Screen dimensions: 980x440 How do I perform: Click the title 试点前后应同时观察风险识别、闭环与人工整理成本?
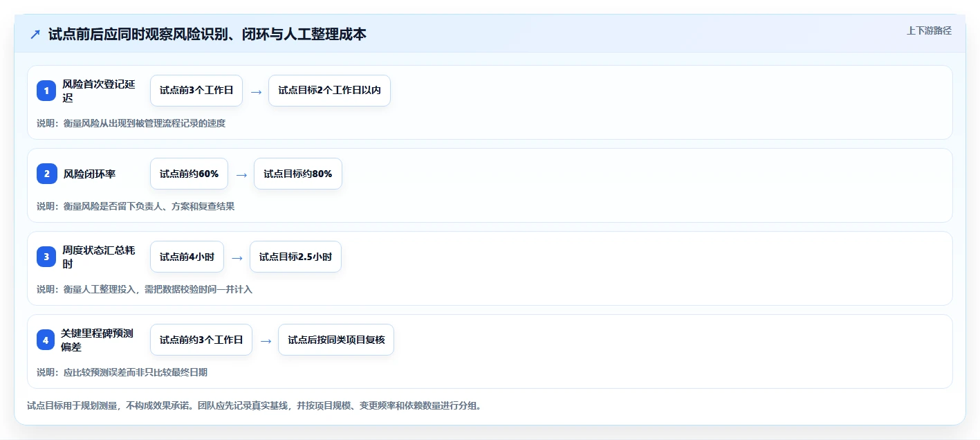click(x=207, y=34)
